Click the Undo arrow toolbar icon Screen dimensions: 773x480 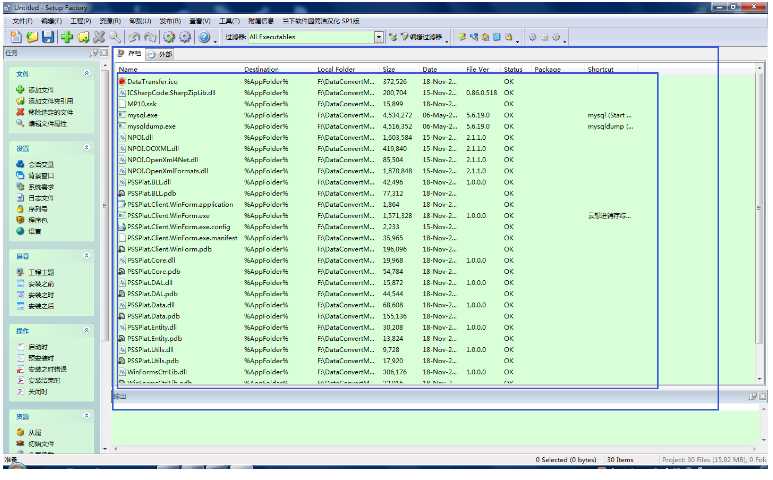(x=134, y=37)
